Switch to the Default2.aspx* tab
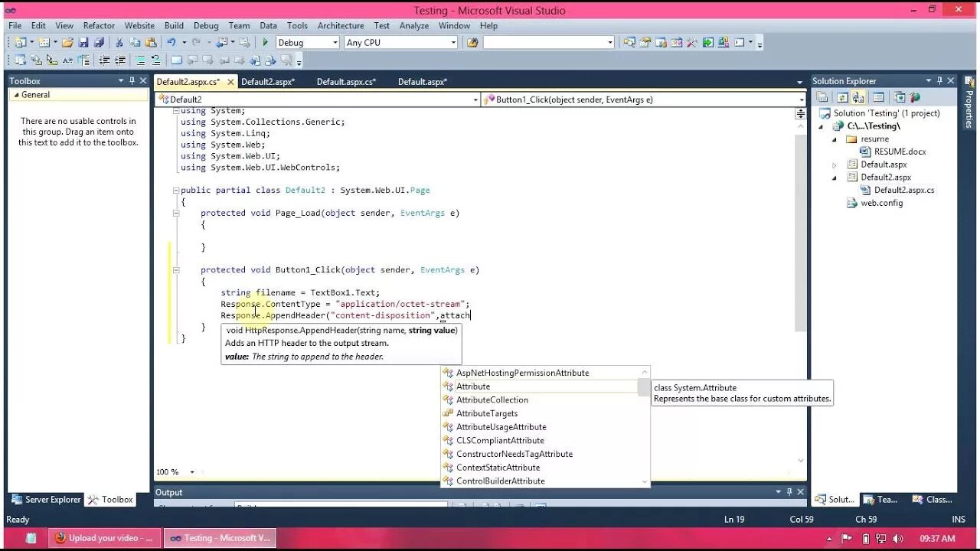Image resolution: width=980 pixels, height=551 pixels. coord(268,82)
